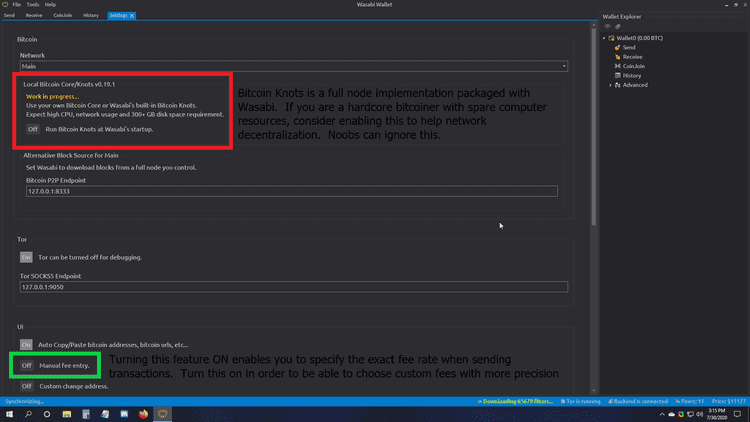
Task: Open the Help menu
Action: pos(50,4)
